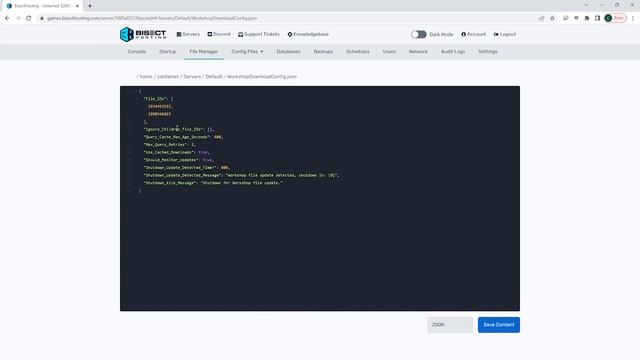Screen dimensions: 640x360
Task: Select the File Manager tab
Action: (204, 51)
